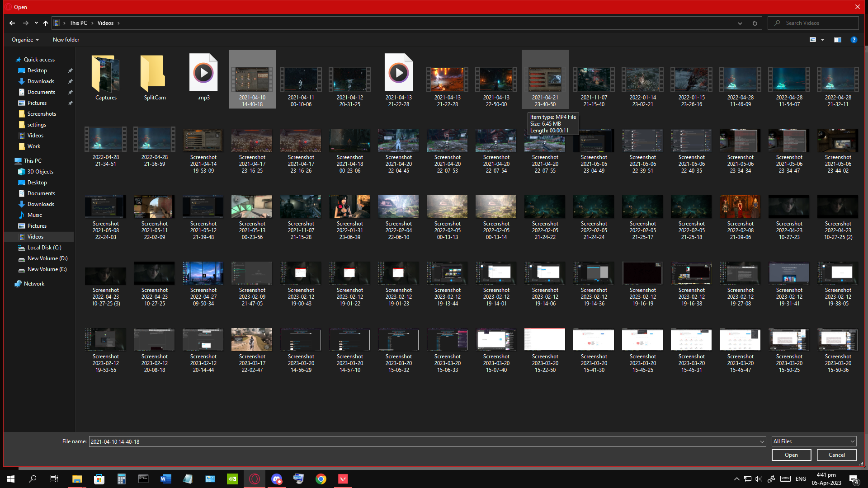Viewport: 868px width, 488px height.
Task: Change the view with the view icon
Action: pos(813,40)
